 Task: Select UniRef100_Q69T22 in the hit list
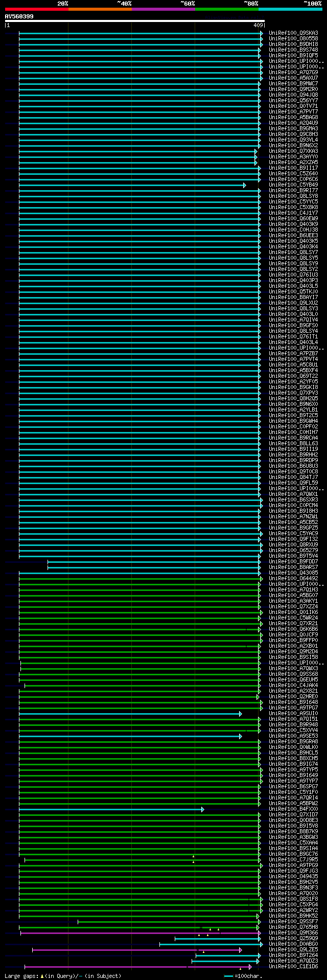(x=293, y=376)
